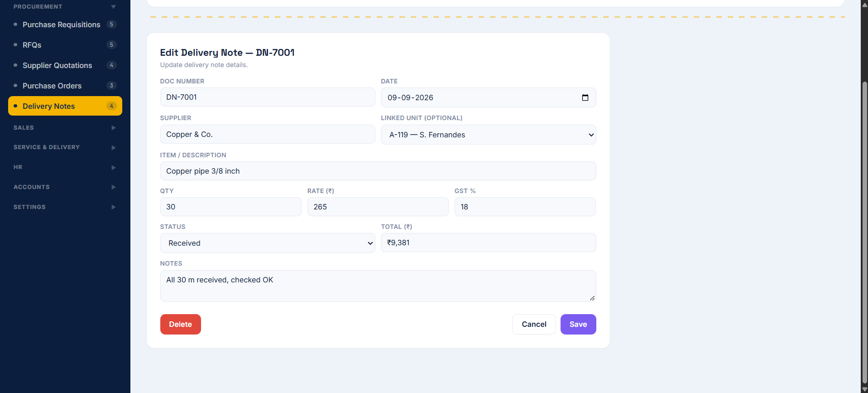Image resolution: width=868 pixels, height=393 pixels.
Task: Open the Linked Unit dropdown
Action: [488, 135]
